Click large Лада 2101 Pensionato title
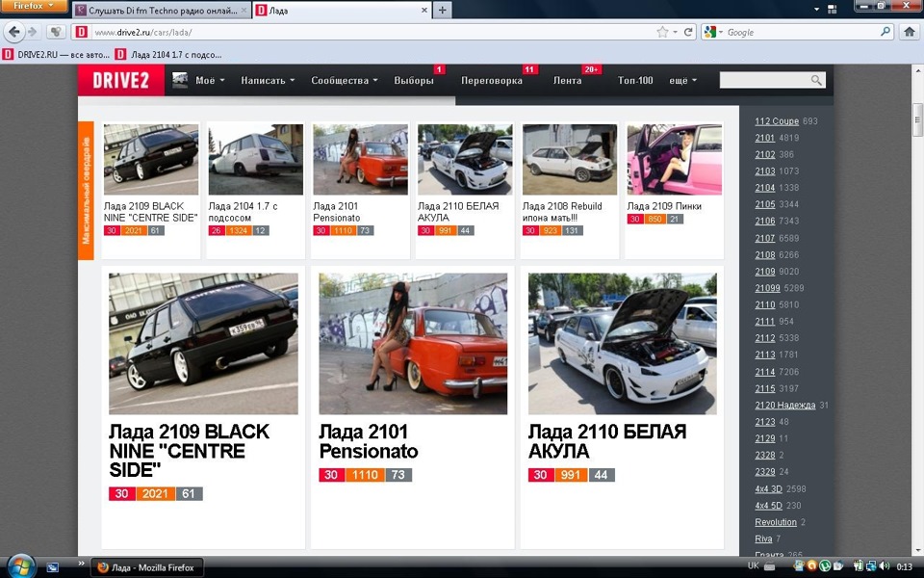 (x=369, y=441)
